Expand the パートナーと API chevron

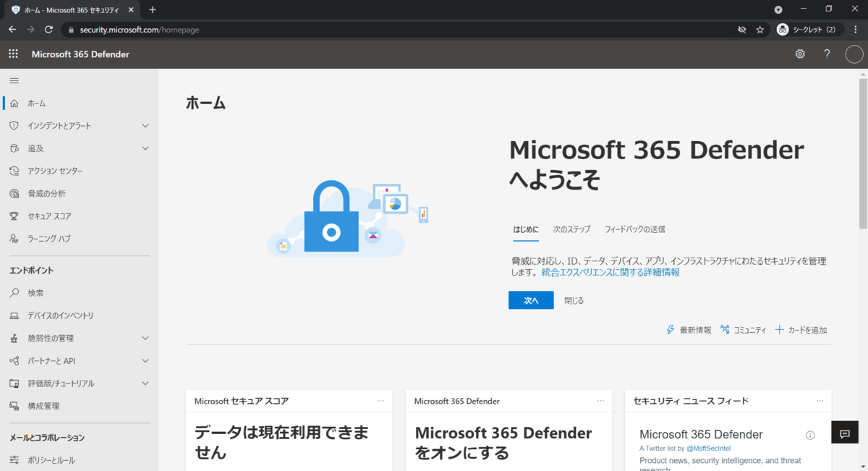pos(145,360)
